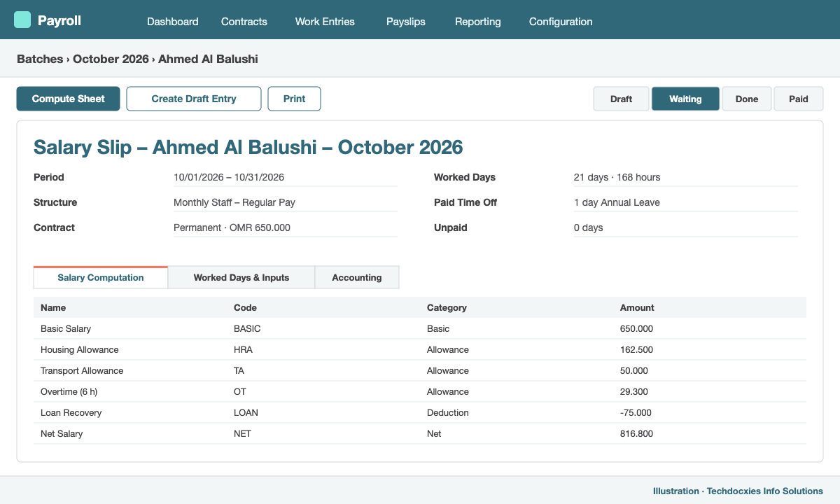Switch to Worked Days & Inputs tab
The height and width of the screenshot is (504, 840).
tap(241, 277)
